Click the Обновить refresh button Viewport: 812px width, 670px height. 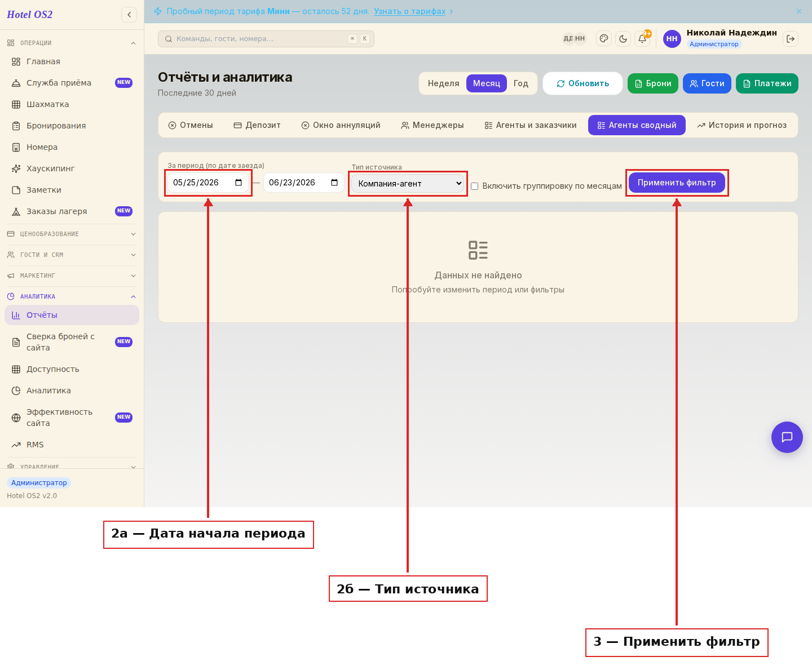pos(582,83)
